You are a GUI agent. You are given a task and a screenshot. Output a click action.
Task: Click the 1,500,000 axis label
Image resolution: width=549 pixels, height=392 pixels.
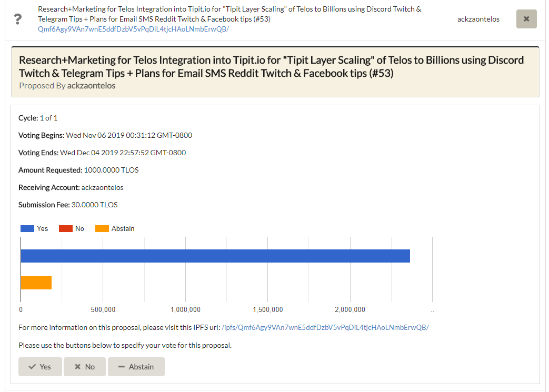[x=268, y=310]
